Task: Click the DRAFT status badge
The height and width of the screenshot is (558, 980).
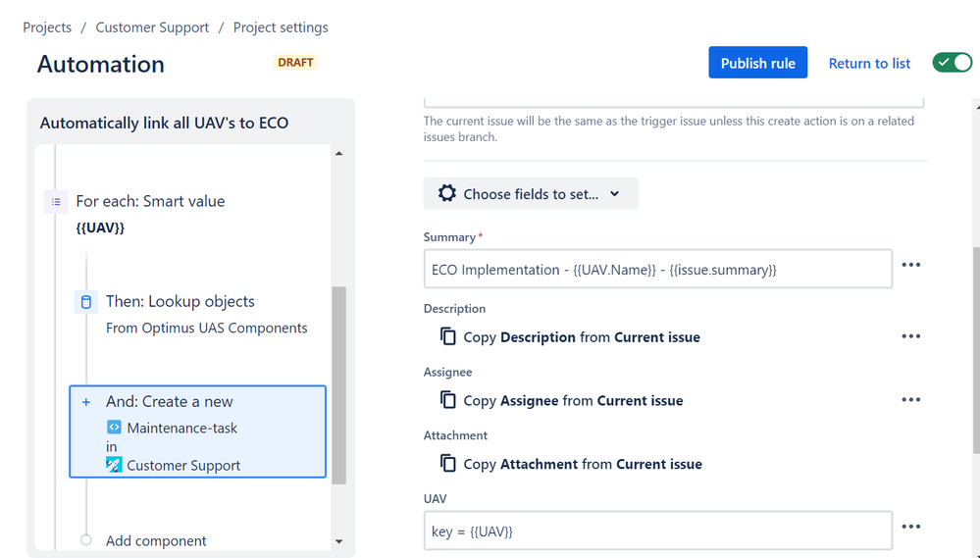Action: click(295, 63)
